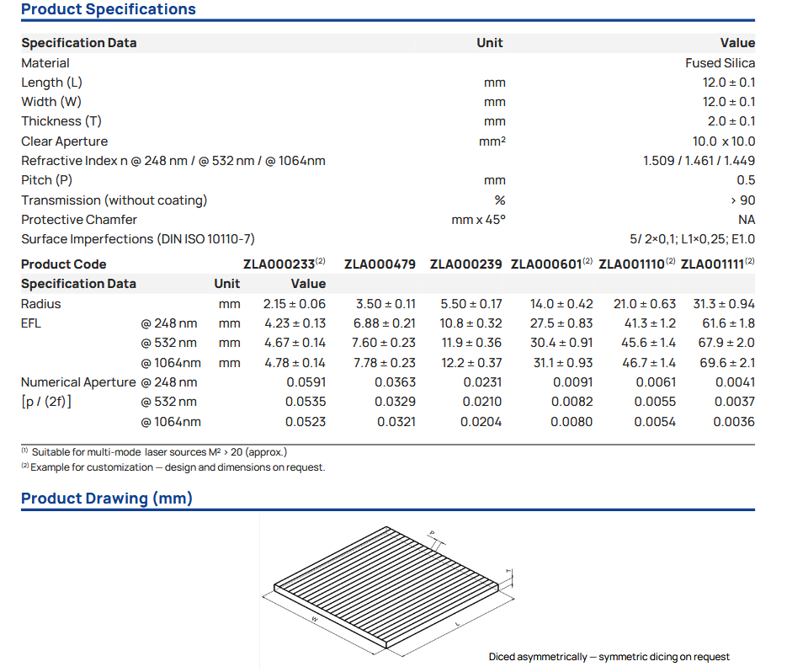Click the Product Drawing (mm) heading
This screenshot has width=787, height=672.
[107, 499]
